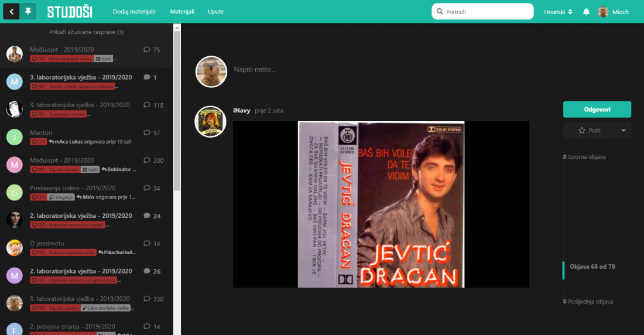Image resolution: width=644 pixels, height=335 pixels.
Task: Click Bob the Builder avatar of O predmetu
Action: click(15, 248)
